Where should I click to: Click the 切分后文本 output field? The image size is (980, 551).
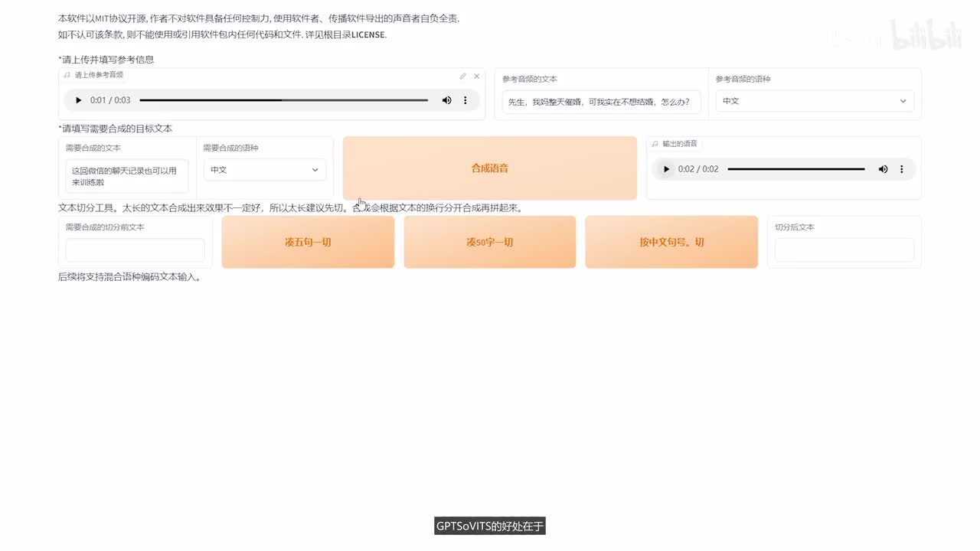click(844, 250)
